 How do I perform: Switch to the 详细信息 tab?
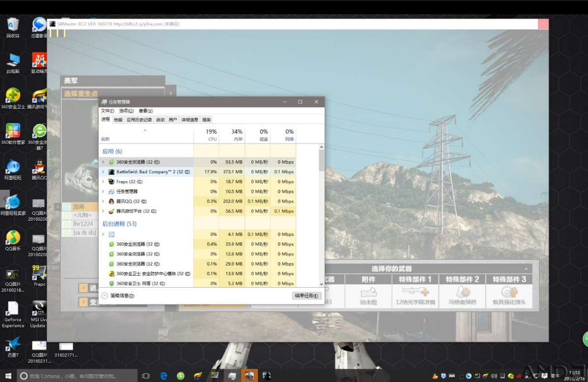point(190,119)
